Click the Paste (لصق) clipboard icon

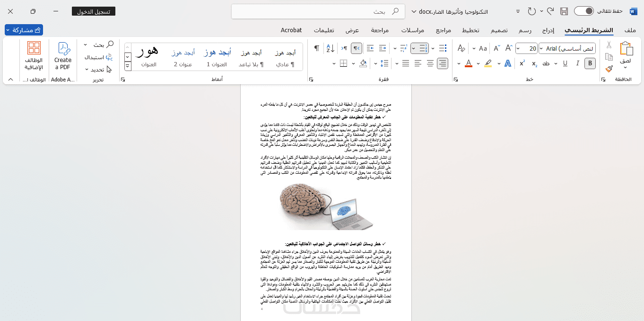[626, 49]
